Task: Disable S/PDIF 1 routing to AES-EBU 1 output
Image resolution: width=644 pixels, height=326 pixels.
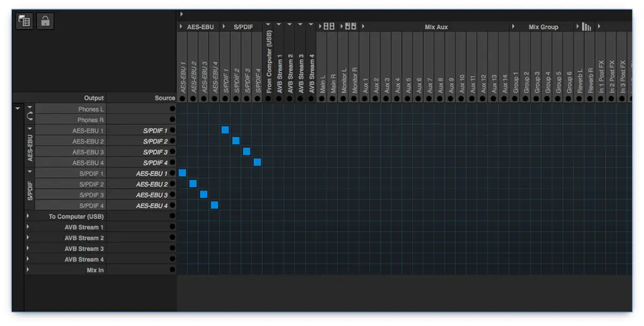Action: [x=225, y=130]
